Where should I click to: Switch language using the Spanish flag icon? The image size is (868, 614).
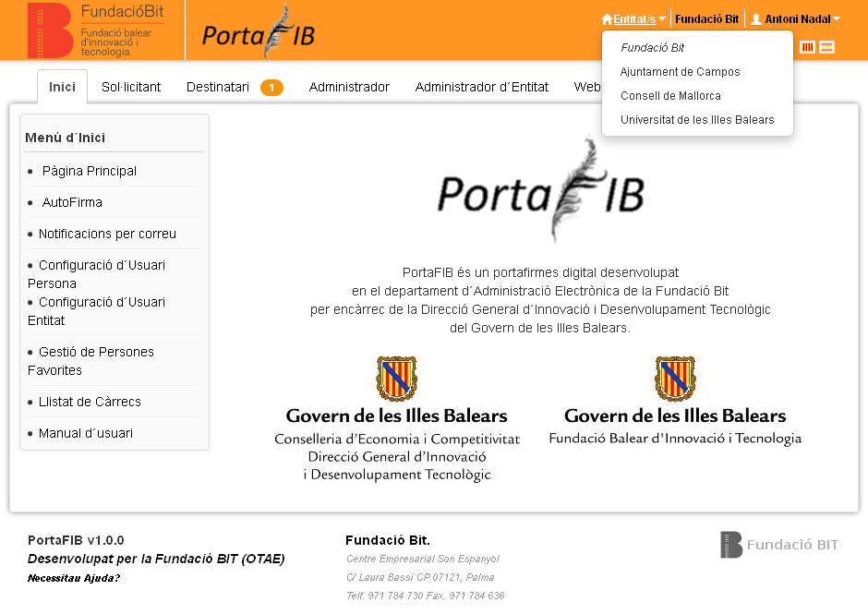(x=826, y=47)
